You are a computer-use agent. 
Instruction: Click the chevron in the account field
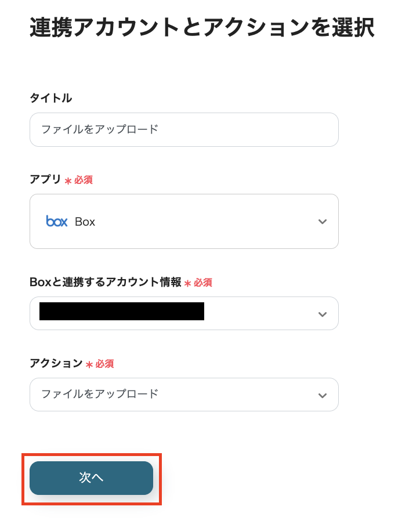pos(323,314)
